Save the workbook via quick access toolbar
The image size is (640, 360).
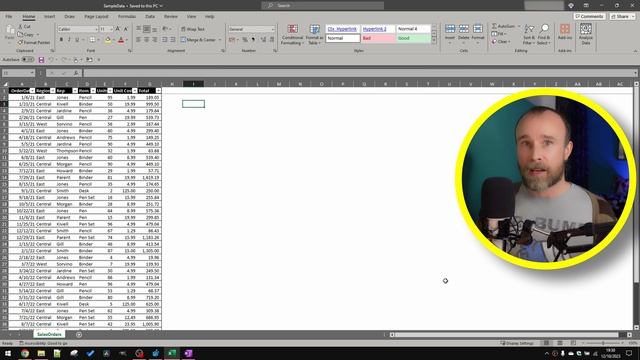click(41, 60)
